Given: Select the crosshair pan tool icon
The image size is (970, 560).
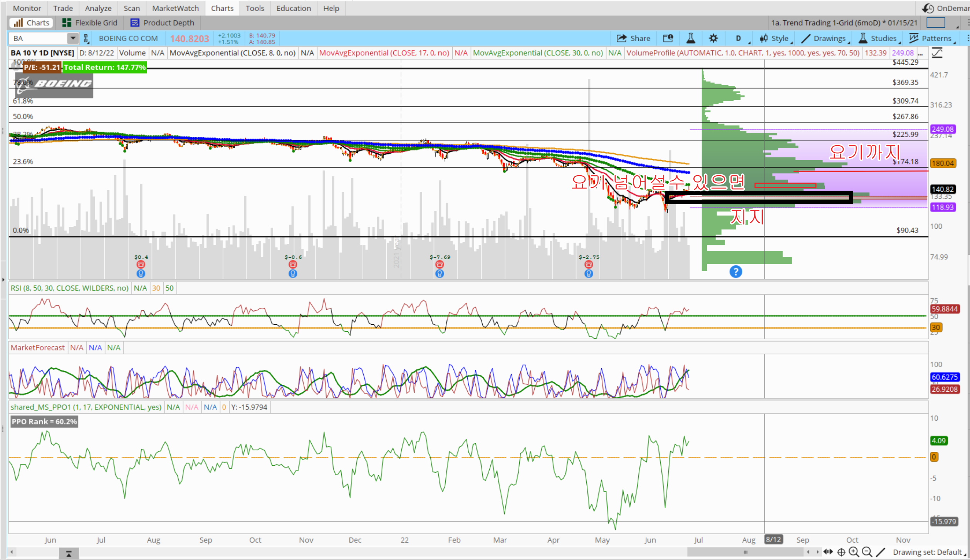Looking at the screenshot, I should [x=841, y=552].
